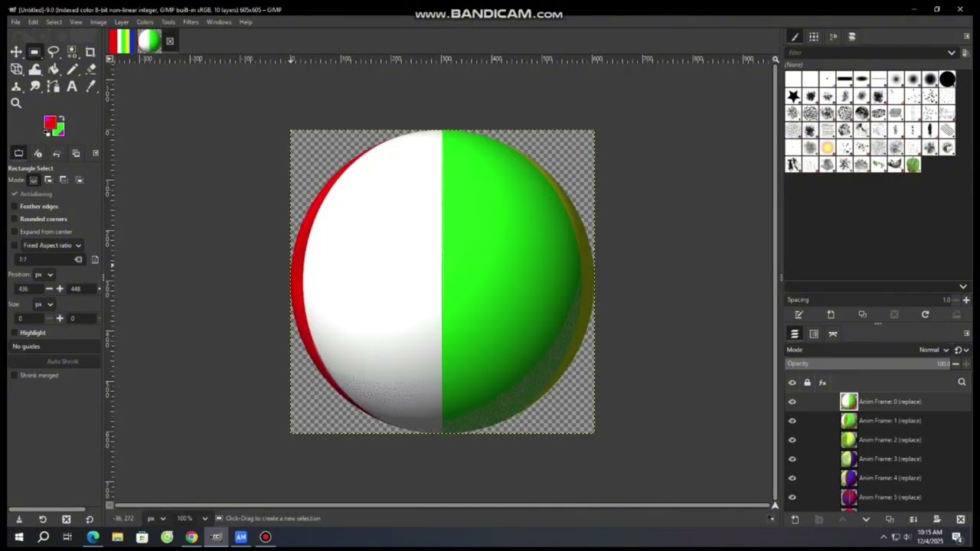Image resolution: width=980 pixels, height=551 pixels.
Task: Select the Pencil tool in toolbox
Action: coord(72,70)
